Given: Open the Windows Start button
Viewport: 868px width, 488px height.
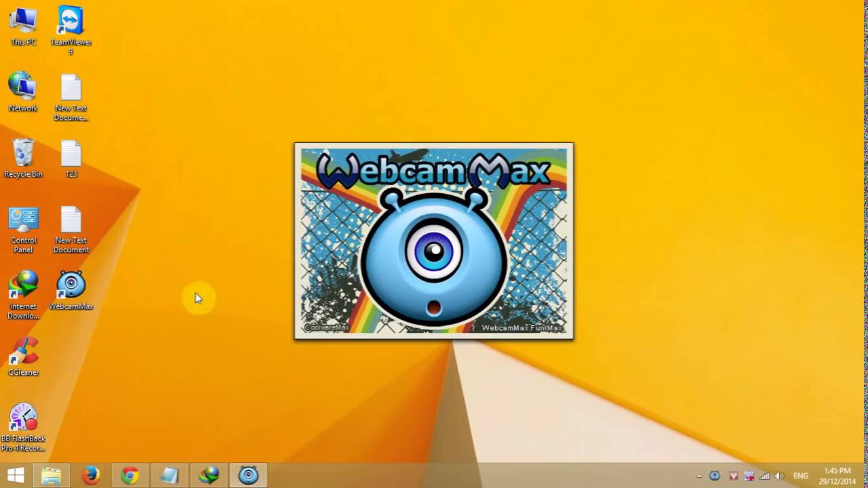Looking at the screenshot, I should [15, 475].
